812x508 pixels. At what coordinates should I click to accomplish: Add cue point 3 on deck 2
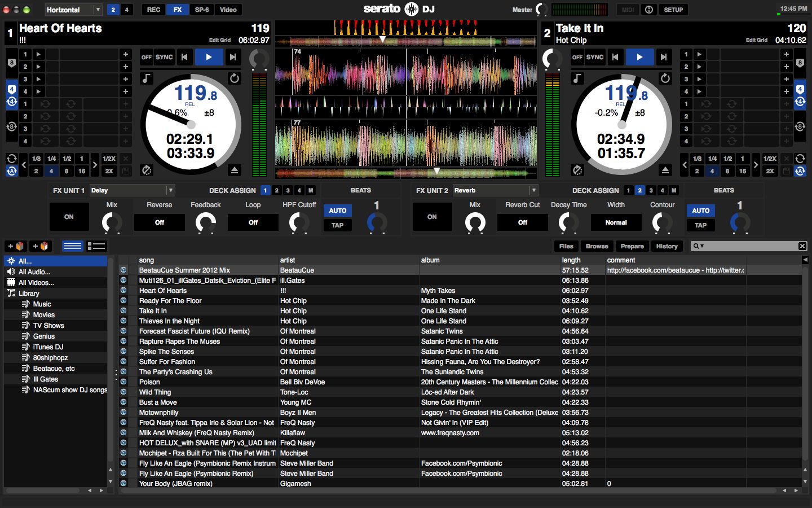(786, 79)
